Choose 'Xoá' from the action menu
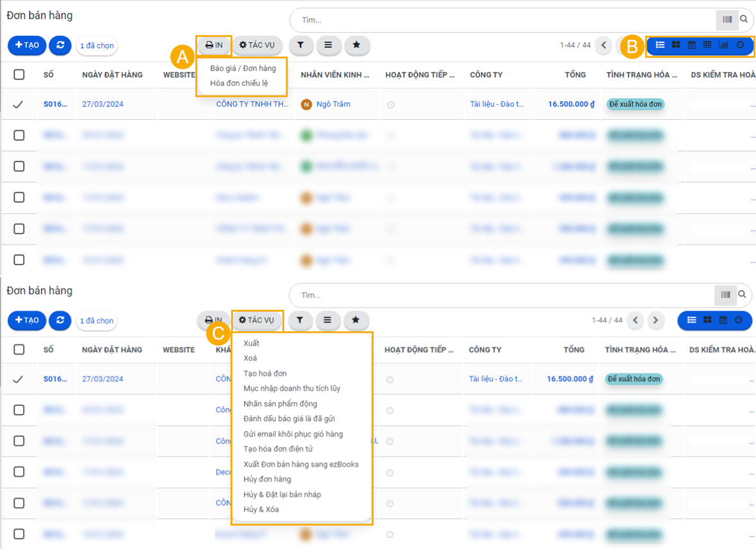Viewport: 756px width, 550px height. click(x=250, y=358)
